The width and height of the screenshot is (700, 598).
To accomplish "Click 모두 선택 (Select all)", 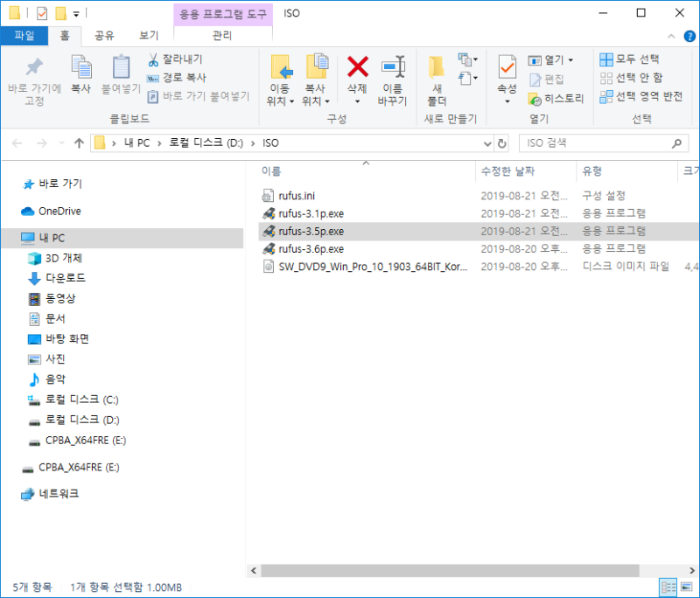I will tap(629, 59).
